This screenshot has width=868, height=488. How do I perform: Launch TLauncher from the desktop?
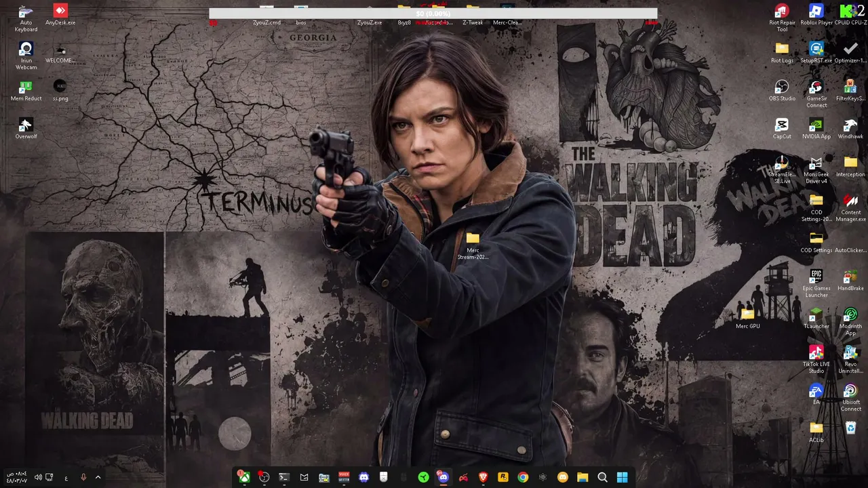(816, 319)
